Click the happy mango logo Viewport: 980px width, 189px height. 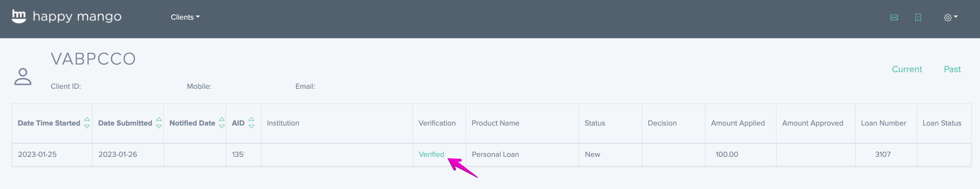point(67,17)
